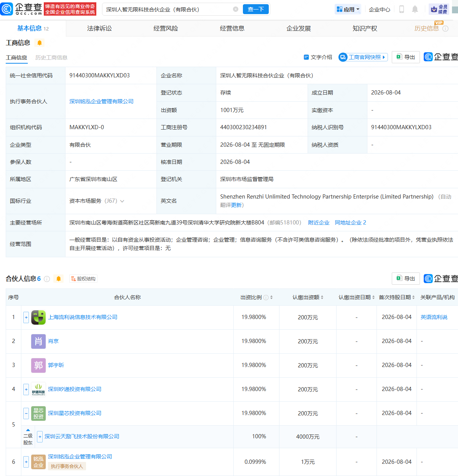Viewport: 458px width, 476px height.
Task: Click the 历史信息 info circle icon
Action: pos(445,29)
